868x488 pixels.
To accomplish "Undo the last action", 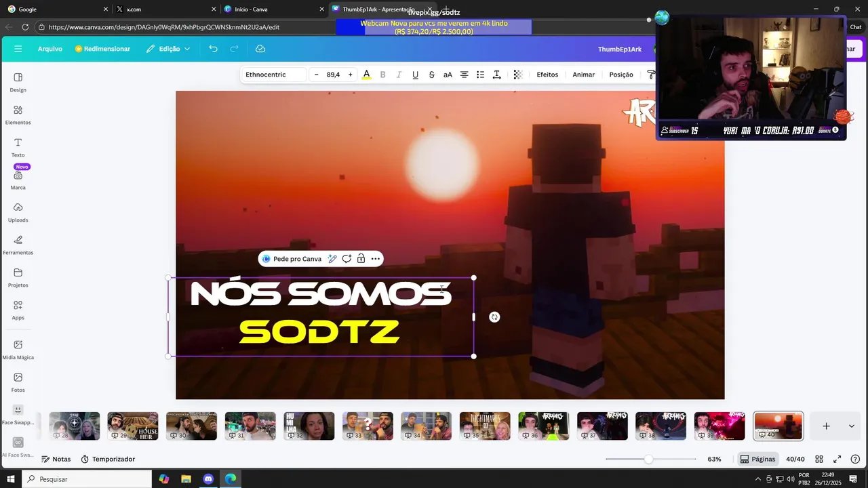I will pos(213,49).
